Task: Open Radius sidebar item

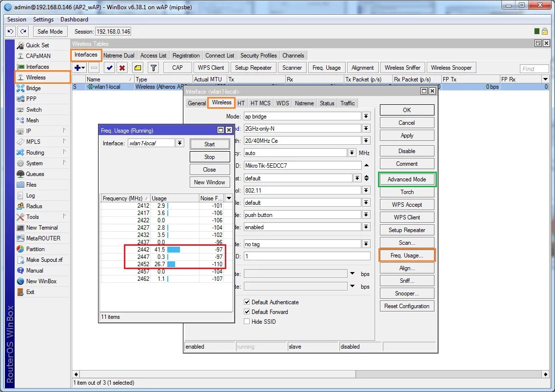Action: [x=34, y=206]
